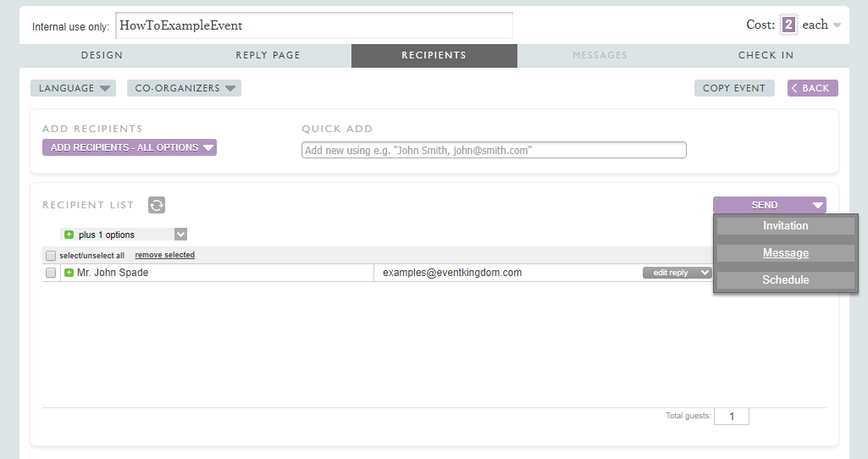This screenshot has width=868, height=459.
Task: Check the box for Mr. John Spade
Action: [51, 273]
